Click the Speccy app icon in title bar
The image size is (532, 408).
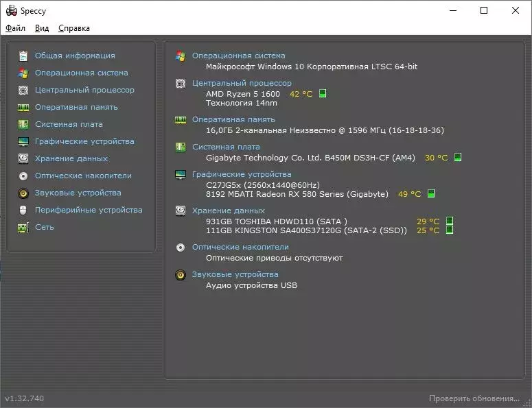click(x=11, y=10)
